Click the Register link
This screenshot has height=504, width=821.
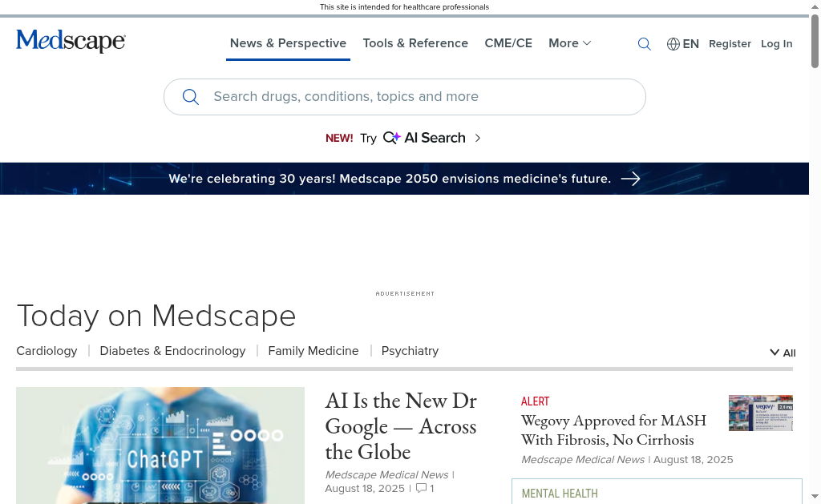tap(730, 44)
